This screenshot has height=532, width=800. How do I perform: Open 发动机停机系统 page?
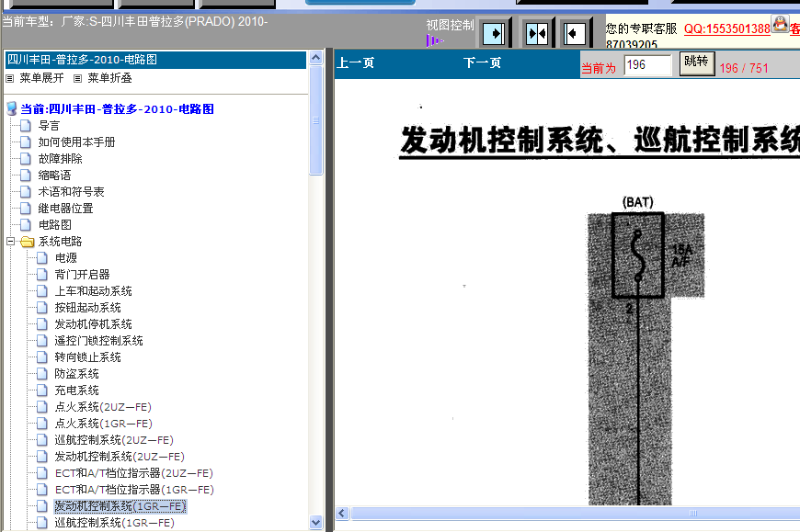[x=94, y=324]
